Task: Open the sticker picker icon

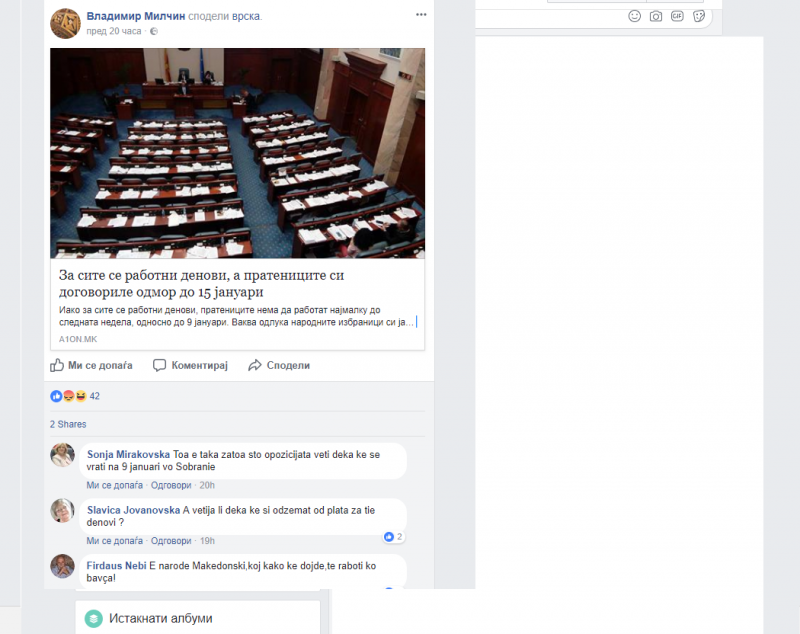Action: click(x=699, y=16)
